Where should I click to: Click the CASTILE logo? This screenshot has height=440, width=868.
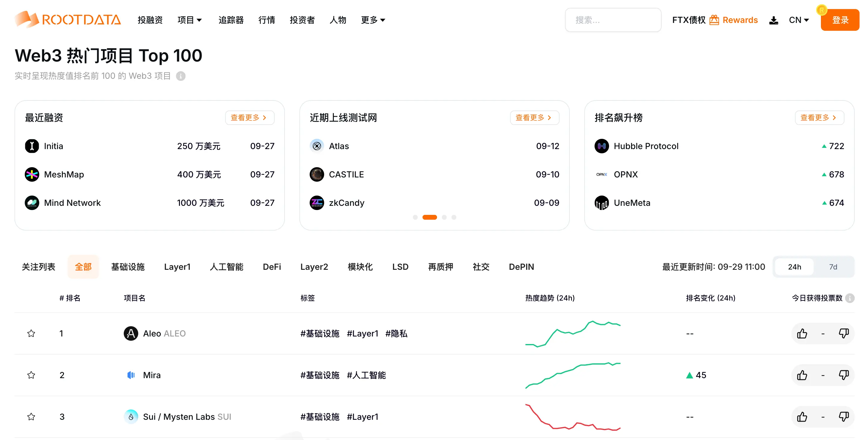coord(317,174)
